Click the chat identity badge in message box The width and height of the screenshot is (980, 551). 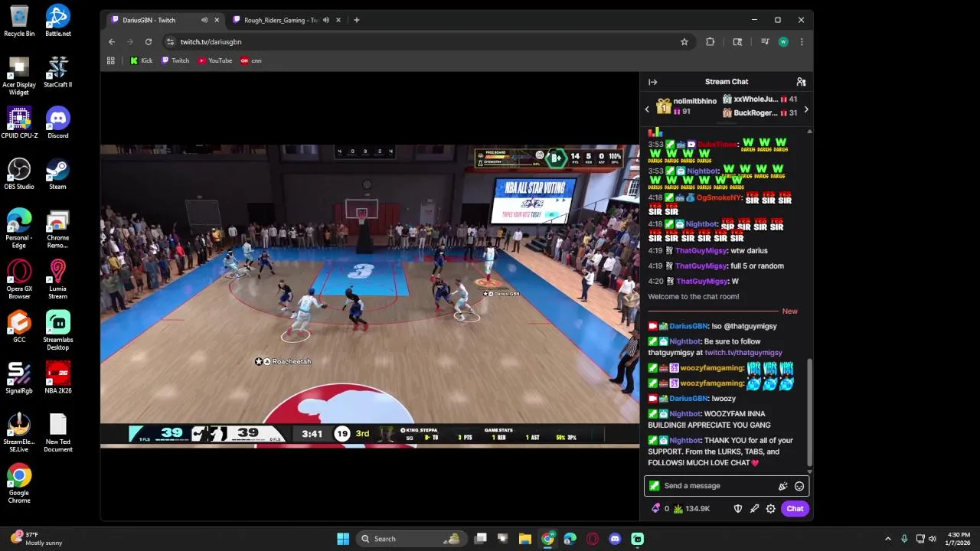pyautogui.click(x=654, y=486)
